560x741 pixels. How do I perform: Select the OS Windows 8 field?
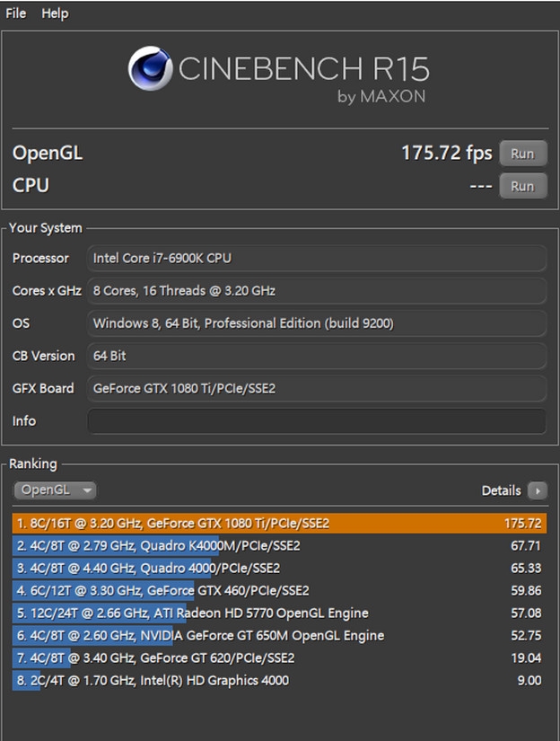tap(317, 323)
